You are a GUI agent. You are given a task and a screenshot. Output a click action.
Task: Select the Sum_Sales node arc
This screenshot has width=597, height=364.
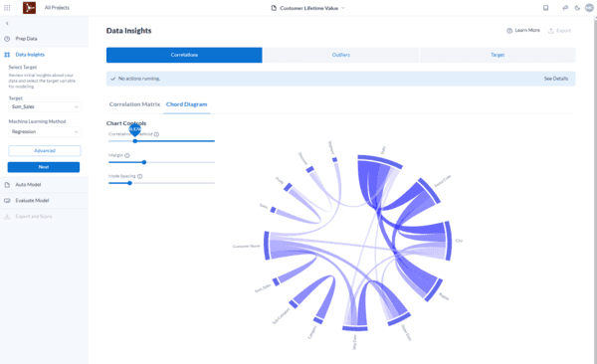[x=276, y=281]
